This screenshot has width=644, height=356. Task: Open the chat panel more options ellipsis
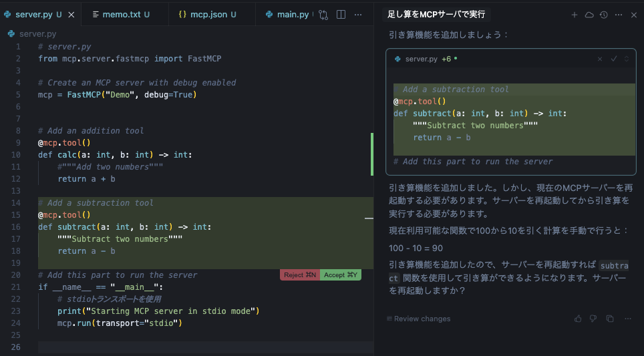(619, 15)
